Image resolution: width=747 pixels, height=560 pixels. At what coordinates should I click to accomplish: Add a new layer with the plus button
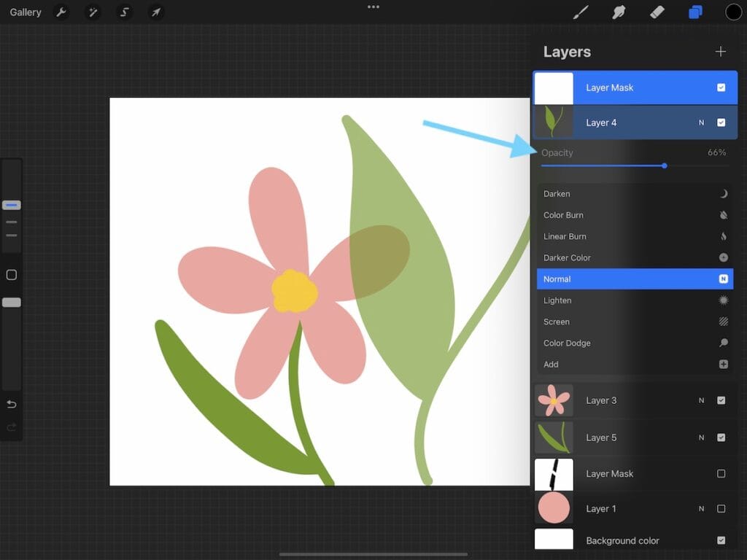point(721,51)
